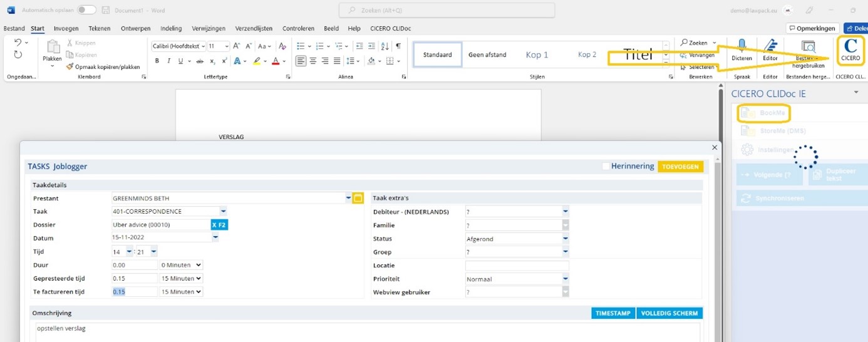Image resolution: width=868 pixels, height=342 pixels.
Task: Click Opmaak kopiëren/plakken paintbrush
Action: 103,66
